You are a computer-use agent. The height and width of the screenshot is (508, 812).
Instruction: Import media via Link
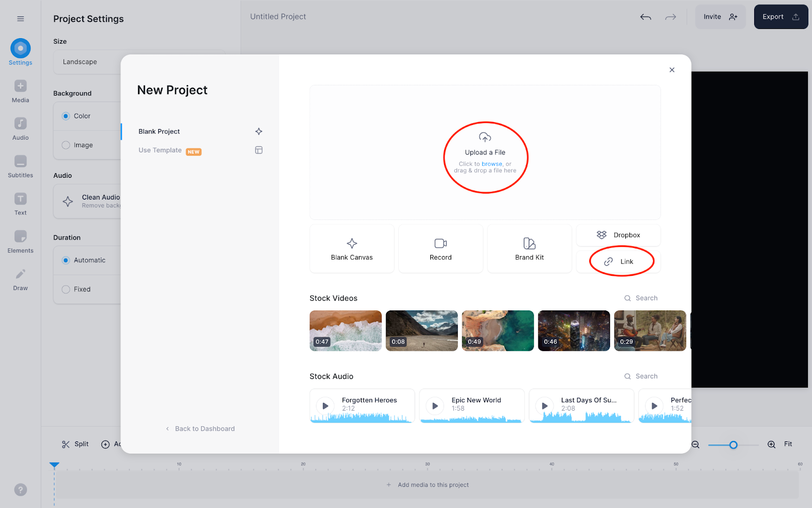pos(618,262)
